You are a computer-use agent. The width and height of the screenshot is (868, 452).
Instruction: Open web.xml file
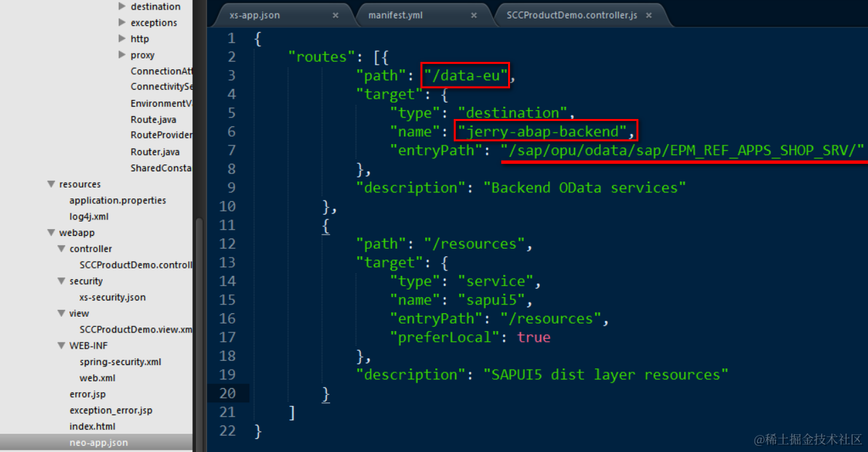97,378
